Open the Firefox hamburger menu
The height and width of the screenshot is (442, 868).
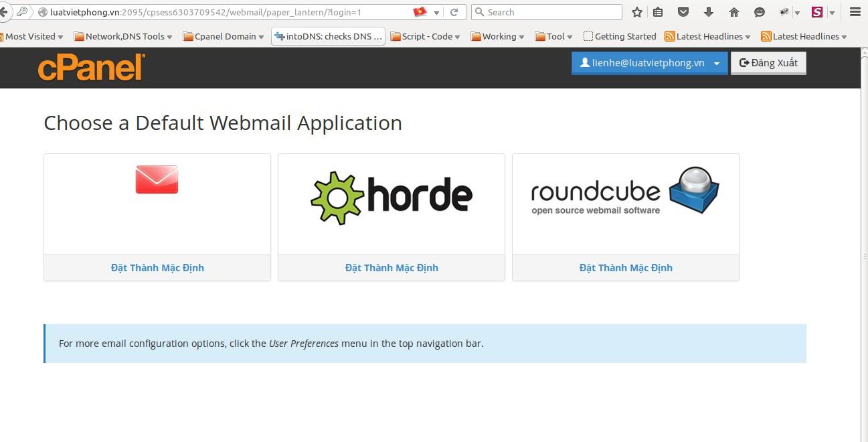[x=855, y=12]
